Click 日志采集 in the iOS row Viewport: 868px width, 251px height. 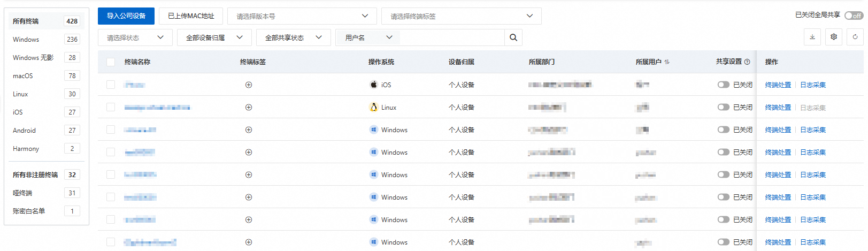(813, 85)
